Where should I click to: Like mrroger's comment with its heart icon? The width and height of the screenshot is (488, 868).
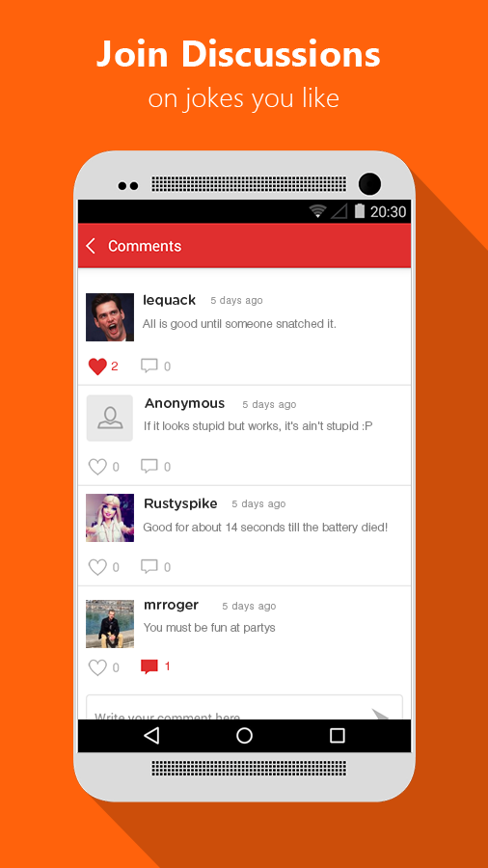pyautogui.click(x=97, y=667)
